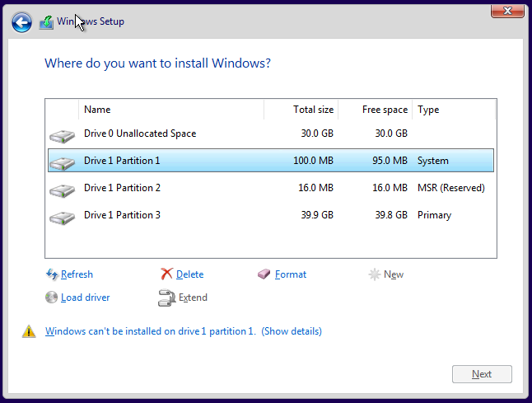
Task: Close the Windows Setup window
Action: pyautogui.click(x=507, y=11)
